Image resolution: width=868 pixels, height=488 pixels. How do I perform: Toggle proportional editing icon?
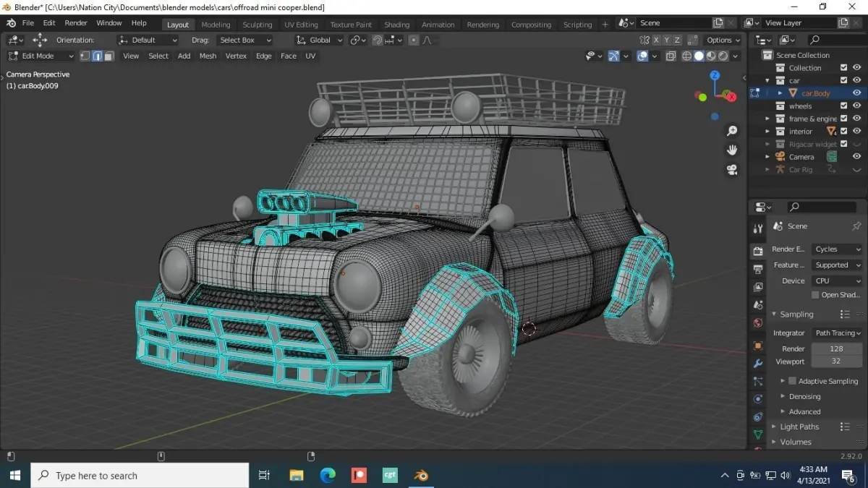click(x=413, y=40)
